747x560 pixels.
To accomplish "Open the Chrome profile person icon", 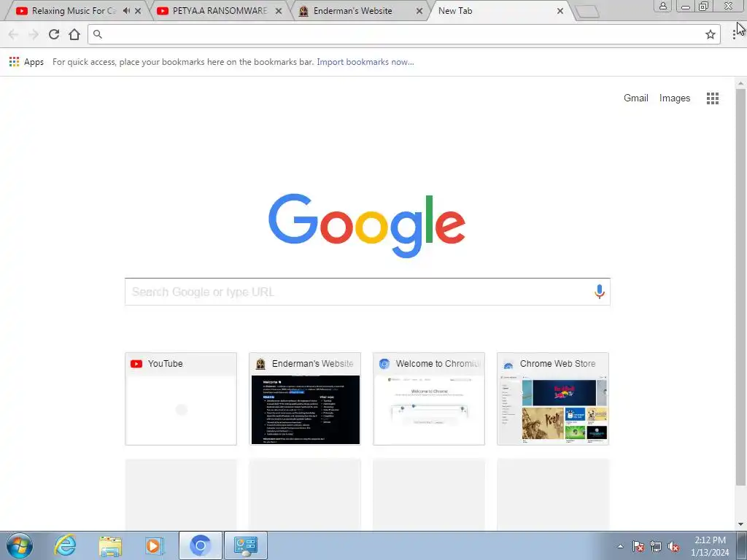I will pos(662,6).
